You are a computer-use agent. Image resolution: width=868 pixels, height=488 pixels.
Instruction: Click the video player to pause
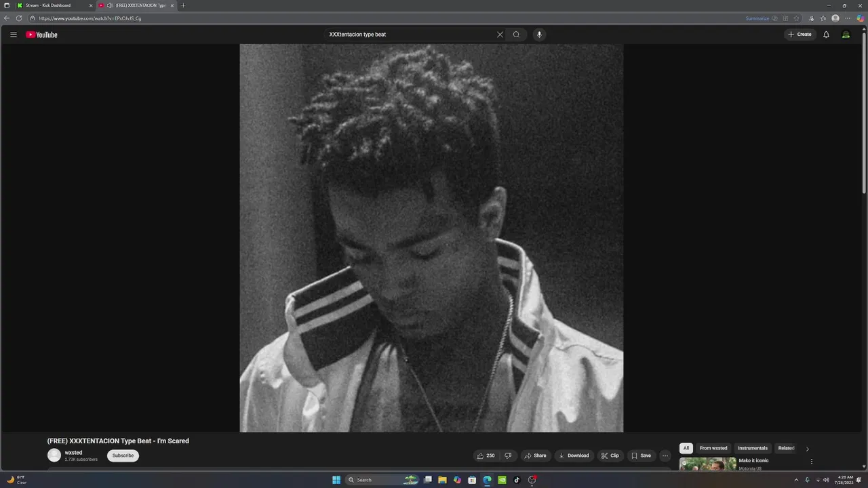coord(431,238)
